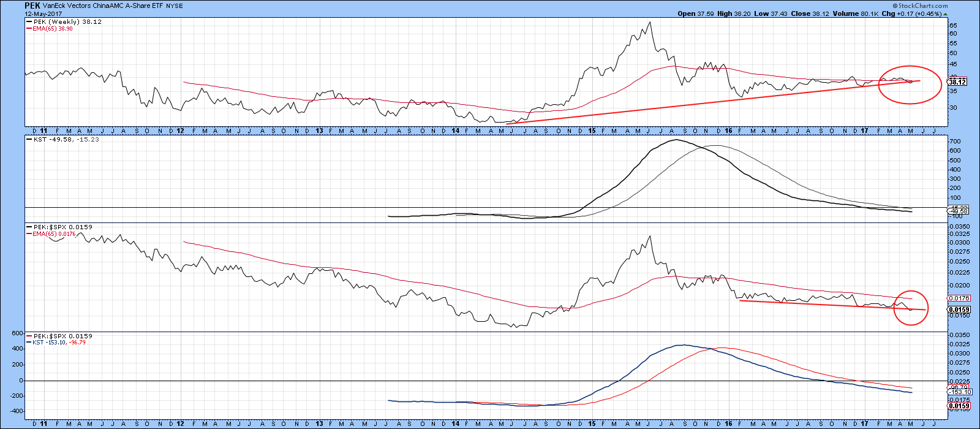The width and height of the screenshot is (980, 429).
Task: Click year 14 on top panel's time axis
Action: pos(456,131)
